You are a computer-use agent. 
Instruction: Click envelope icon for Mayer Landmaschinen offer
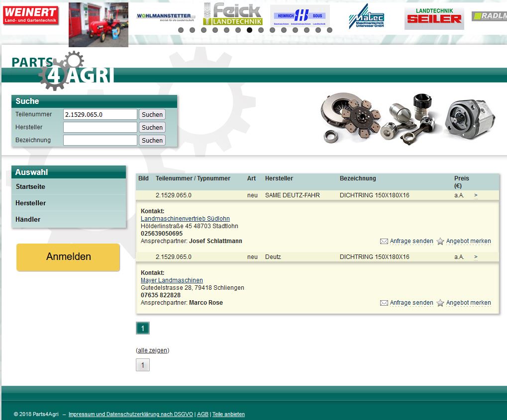(384, 303)
